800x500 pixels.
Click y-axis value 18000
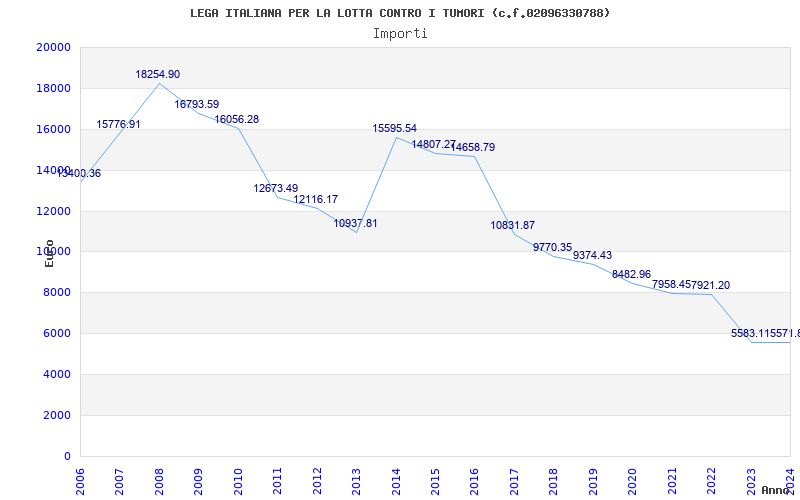(54, 88)
